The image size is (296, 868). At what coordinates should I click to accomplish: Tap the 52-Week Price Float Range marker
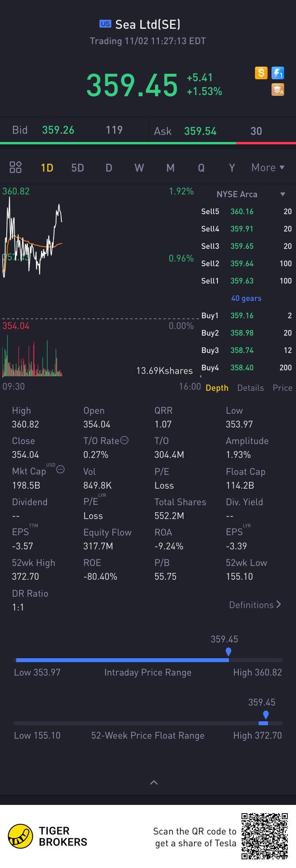point(266,715)
